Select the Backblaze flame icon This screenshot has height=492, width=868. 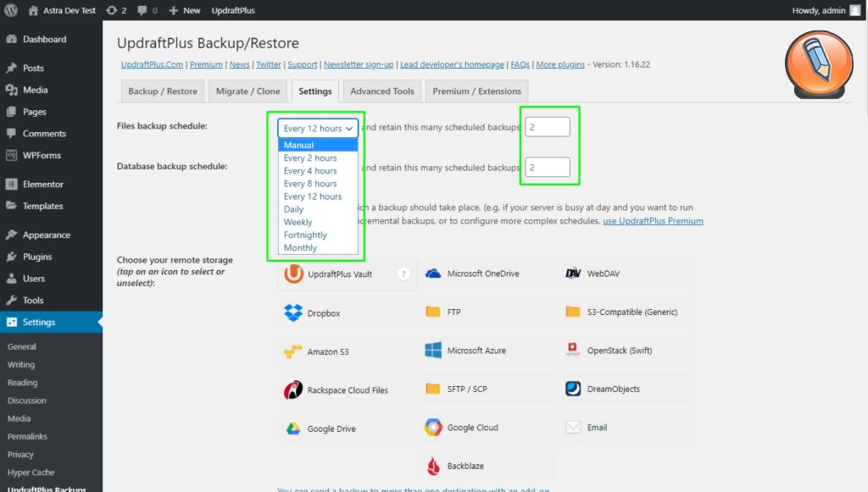tap(433, 466)
